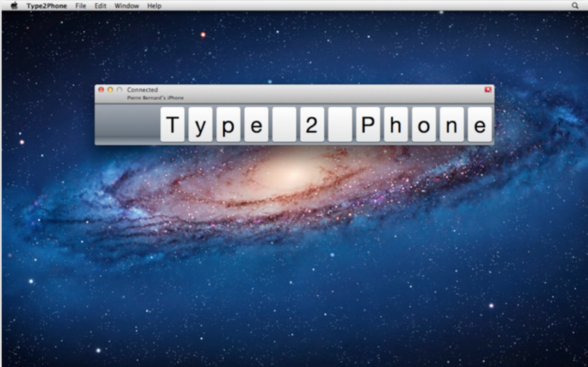Open the Help menu

pyautogui.click(x=154, y=6)
